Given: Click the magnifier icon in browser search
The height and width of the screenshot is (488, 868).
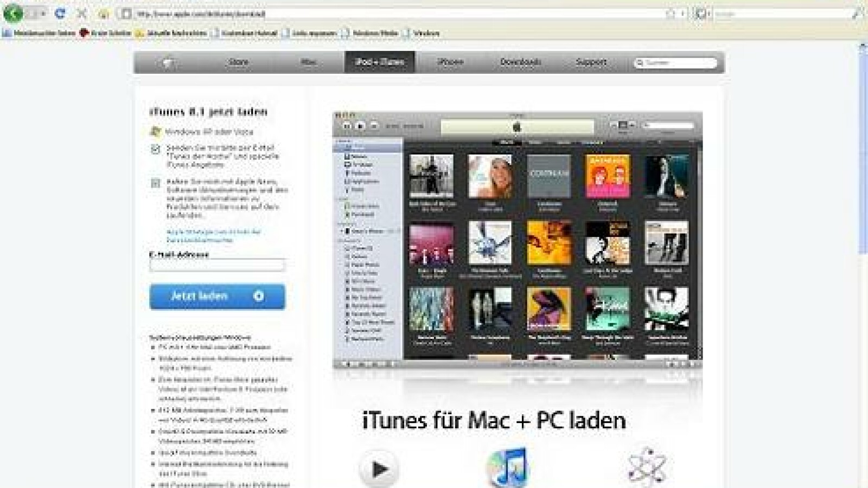Looking at the screenshot, I should tap(857, 14).
